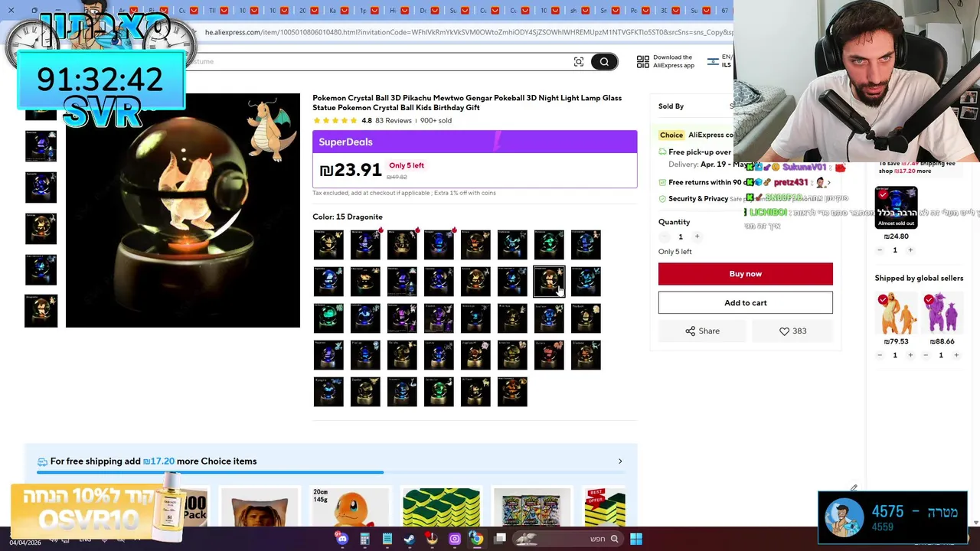
Task: Uncheck the ₪79.53 orange costume checkbox
Action: pos(883,299)
